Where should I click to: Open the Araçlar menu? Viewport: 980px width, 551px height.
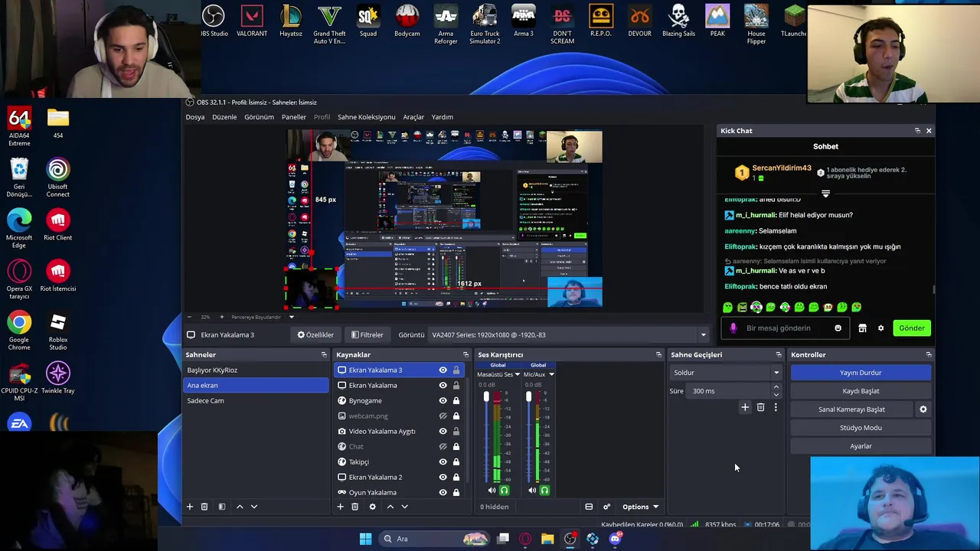click(413, 117)
